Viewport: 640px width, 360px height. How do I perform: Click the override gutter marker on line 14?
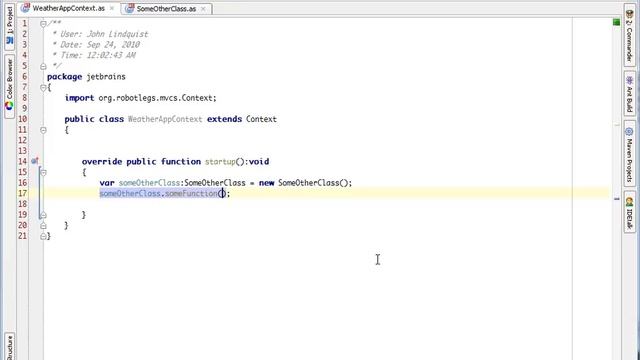coord(35,161)
